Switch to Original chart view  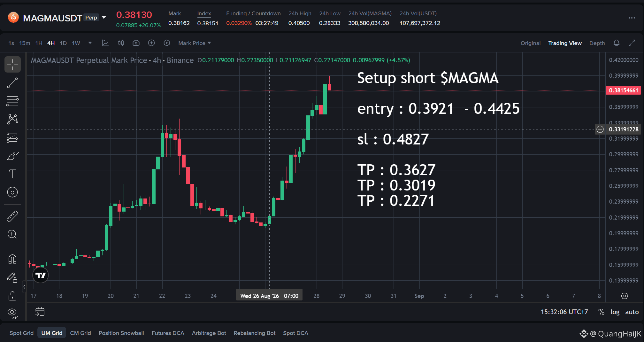point(531,43)
